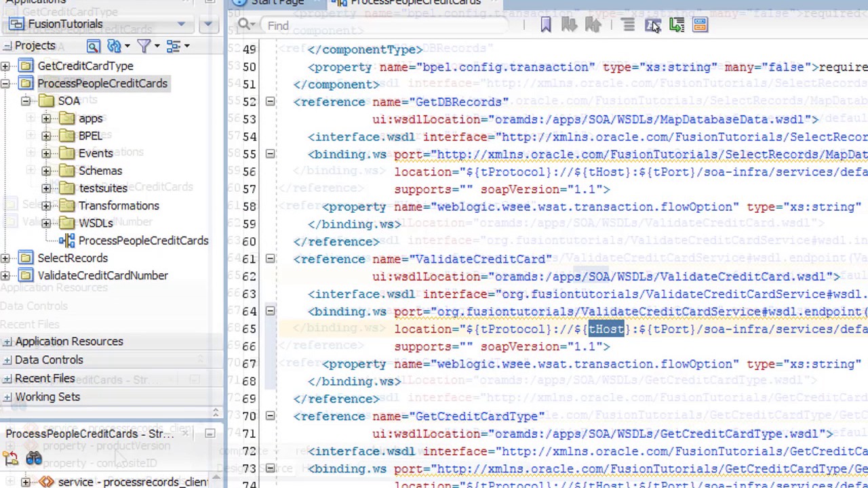Open the application menu arrow button
Screen dimensions: 868x488
(208, 24)
